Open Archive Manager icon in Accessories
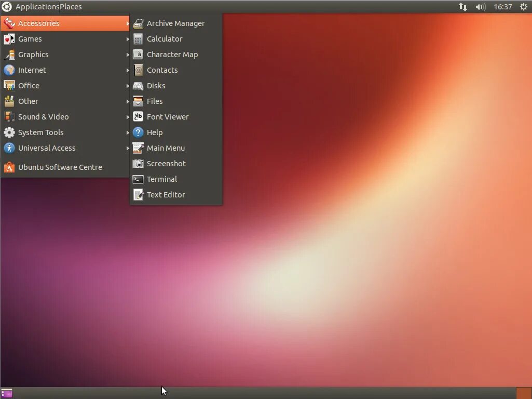Screen dimensions: 532x399 [138, 23]
